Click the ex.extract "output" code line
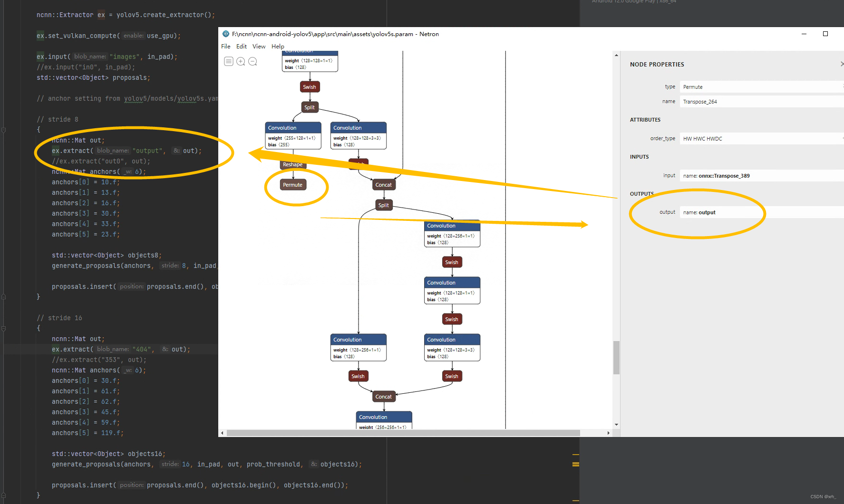 [x=126, y=151]
